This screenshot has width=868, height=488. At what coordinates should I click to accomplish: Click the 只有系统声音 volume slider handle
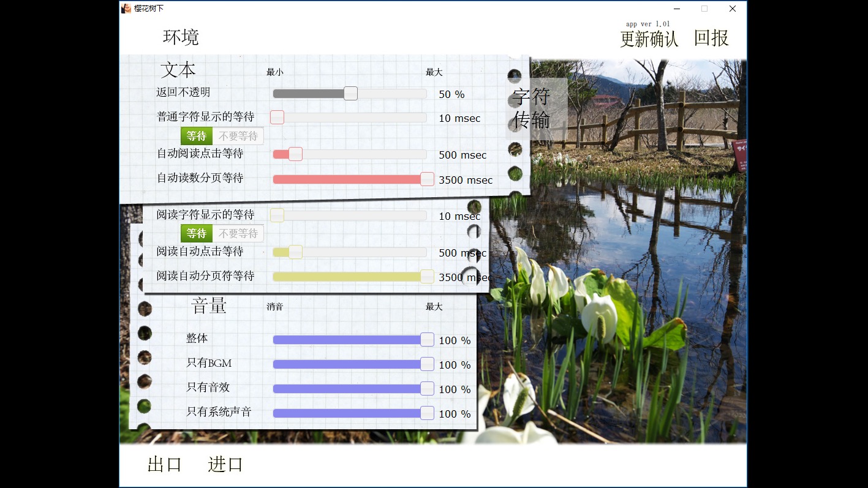click(x=426, y=413)
